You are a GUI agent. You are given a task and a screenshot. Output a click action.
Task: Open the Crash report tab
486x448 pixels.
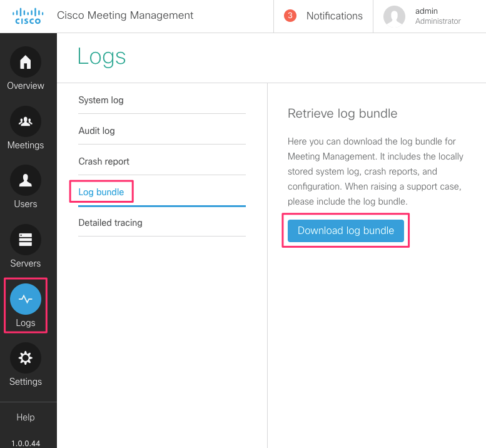pyautogui.click(x=162, y=161)
